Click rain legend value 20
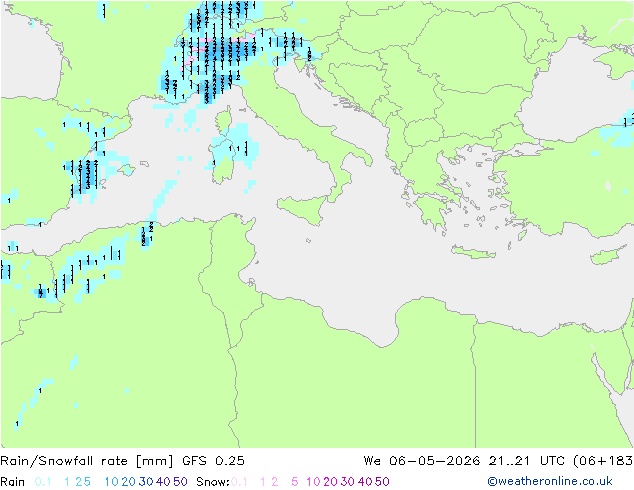 (128, 482)
